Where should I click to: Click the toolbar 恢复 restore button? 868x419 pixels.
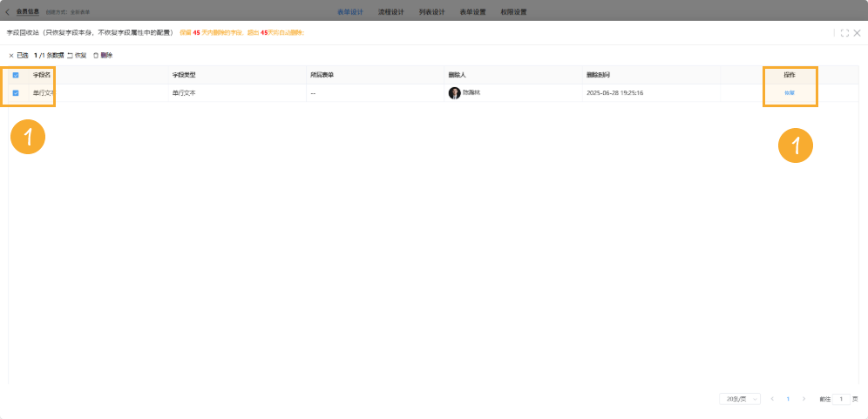coord(77,56)
